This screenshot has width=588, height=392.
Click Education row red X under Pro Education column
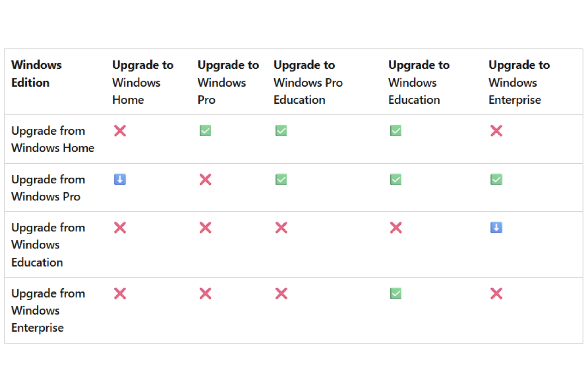281,228
